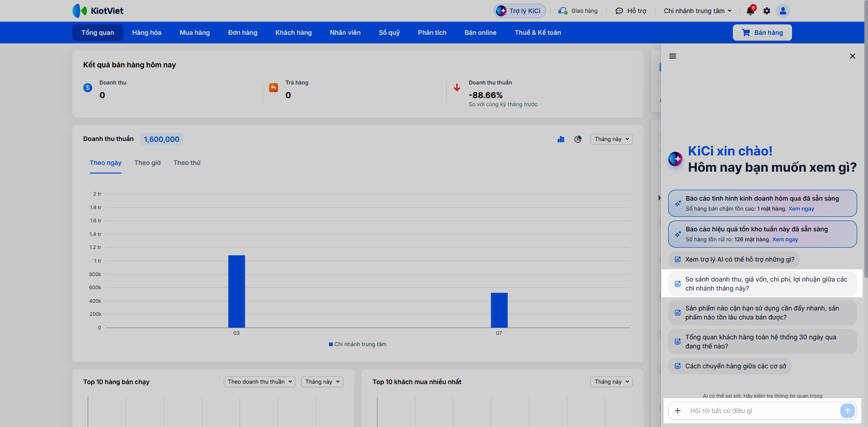The height and width of the screenshot is (427, 868).
Task: Switch to pie chart view icon
Action: 578,139
